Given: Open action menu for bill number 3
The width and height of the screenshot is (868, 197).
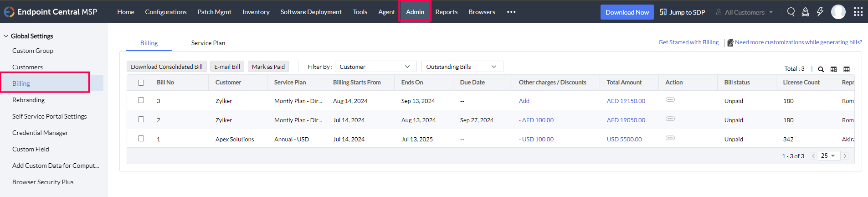Looking at the screenshot, I should [670, 100].
